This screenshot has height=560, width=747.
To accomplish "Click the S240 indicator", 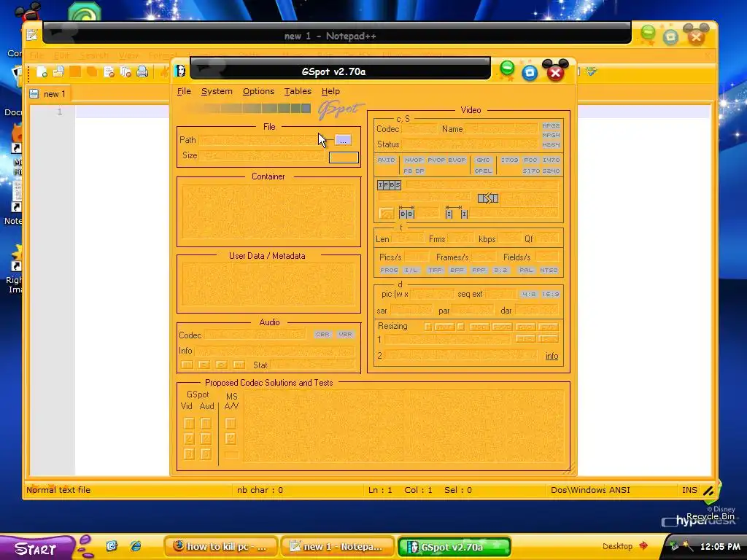I will 551,171.
